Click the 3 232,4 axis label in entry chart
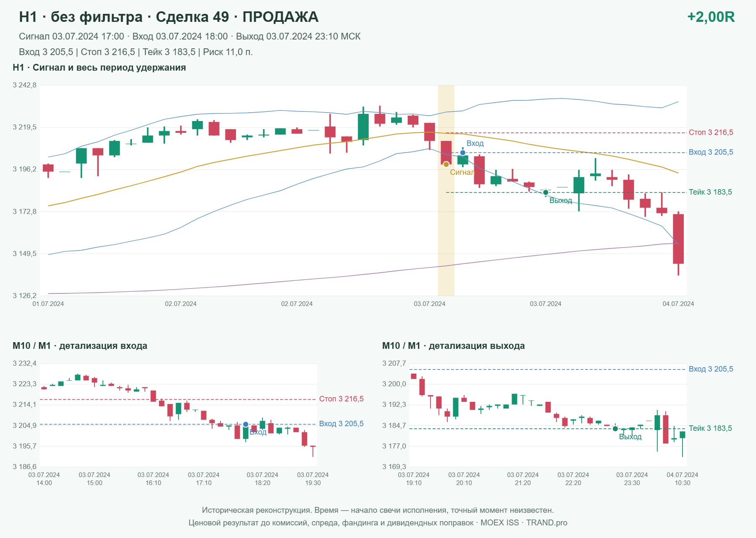 (24, 364)
